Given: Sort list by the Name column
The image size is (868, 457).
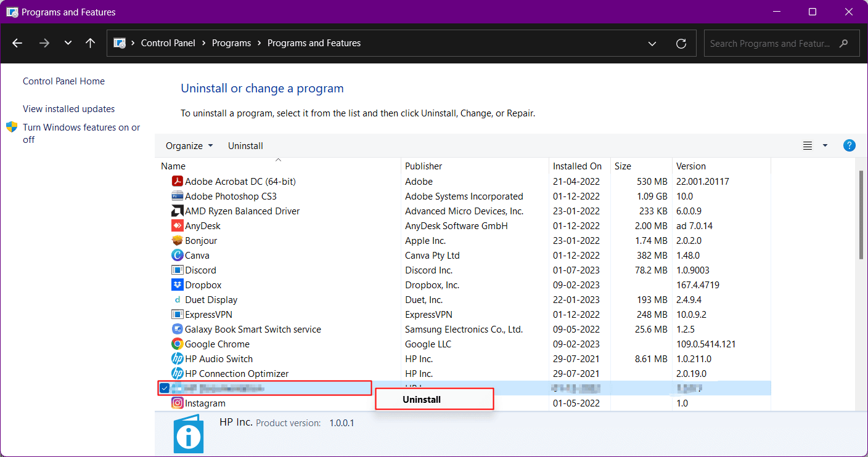Looking at the screenshot, I should tap(277, 166).
